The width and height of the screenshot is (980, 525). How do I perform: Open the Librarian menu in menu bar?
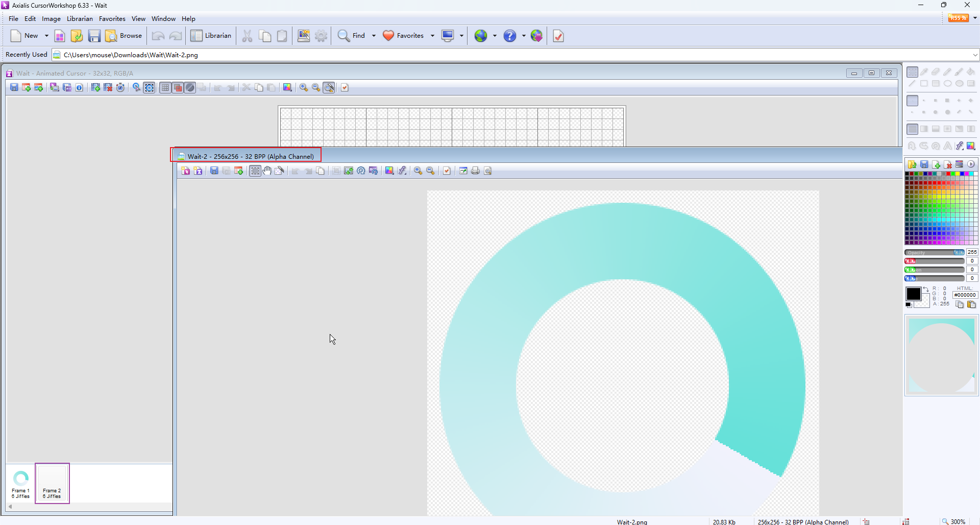[80, 19]
